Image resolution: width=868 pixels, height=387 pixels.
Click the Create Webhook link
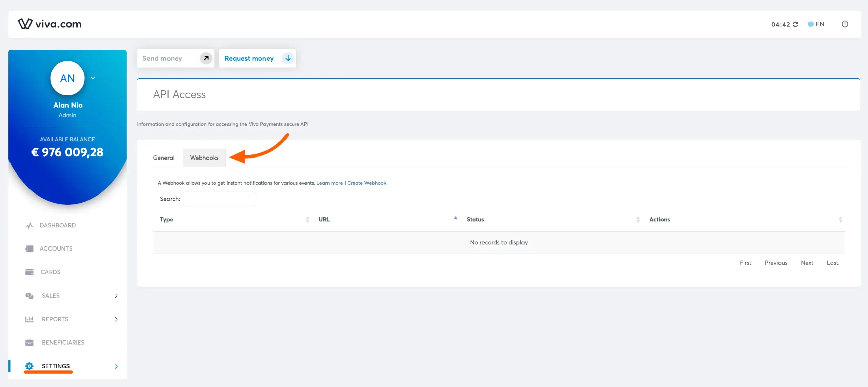coord(367,183)
